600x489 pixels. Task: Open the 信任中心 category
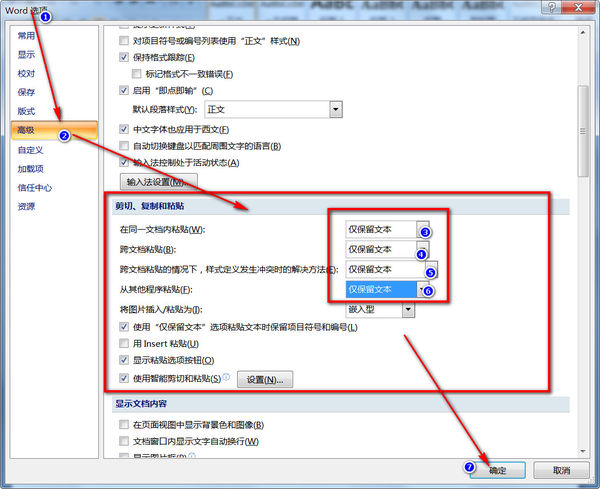34,188
